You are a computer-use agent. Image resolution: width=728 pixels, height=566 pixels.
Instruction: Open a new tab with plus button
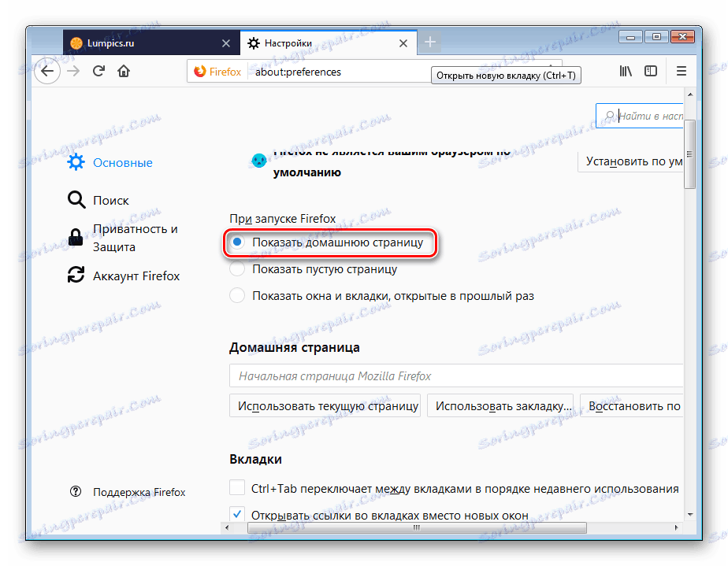(430, 43)
